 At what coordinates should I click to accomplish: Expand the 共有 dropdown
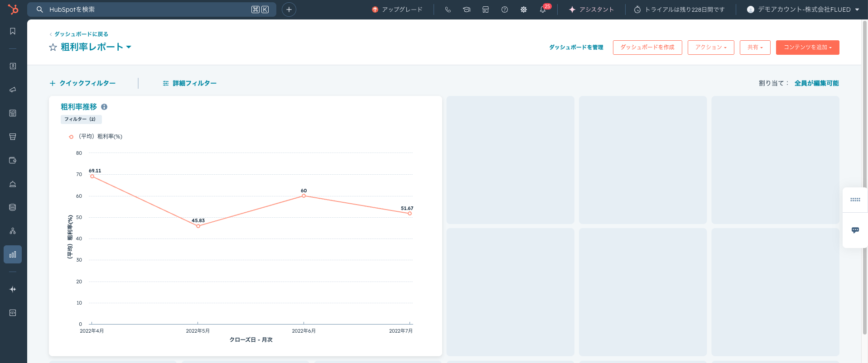click(755, 48)
